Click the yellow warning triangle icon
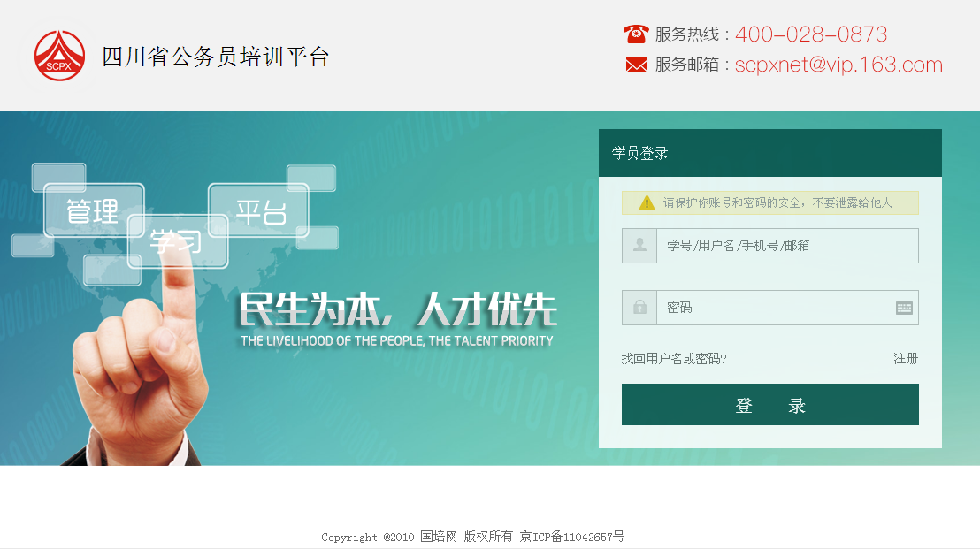This screenshot has height=549, width=980. tap(647, 202)
